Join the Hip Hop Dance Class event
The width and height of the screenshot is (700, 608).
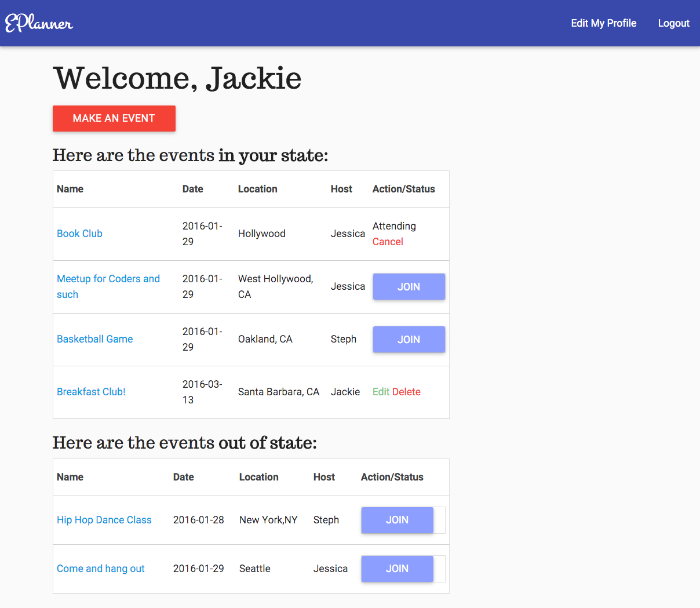tap(397, 520)
